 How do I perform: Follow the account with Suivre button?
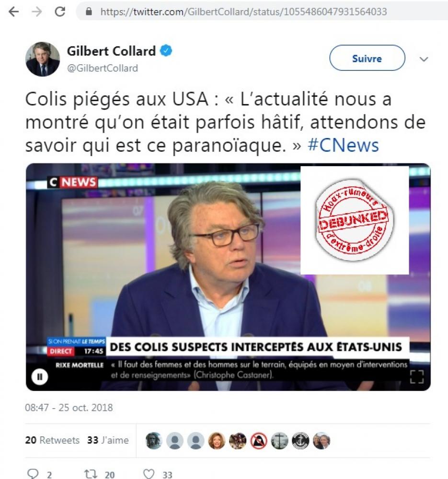pyautogui.click(x=367, y=58)
